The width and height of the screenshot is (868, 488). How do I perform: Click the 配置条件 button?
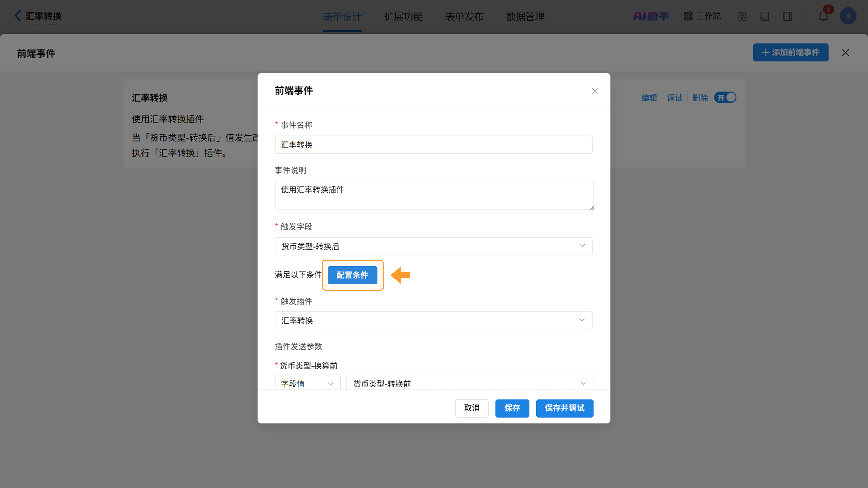pos(352,275)
